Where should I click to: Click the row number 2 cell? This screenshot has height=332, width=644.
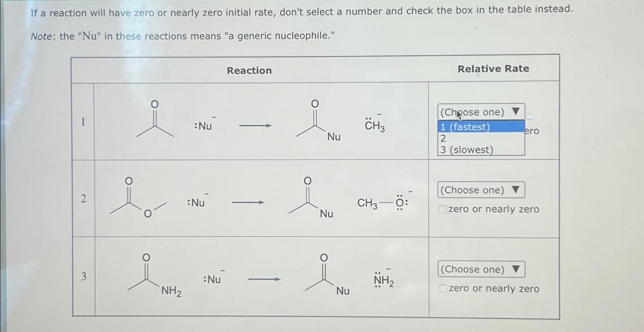(x=84, y=197)
